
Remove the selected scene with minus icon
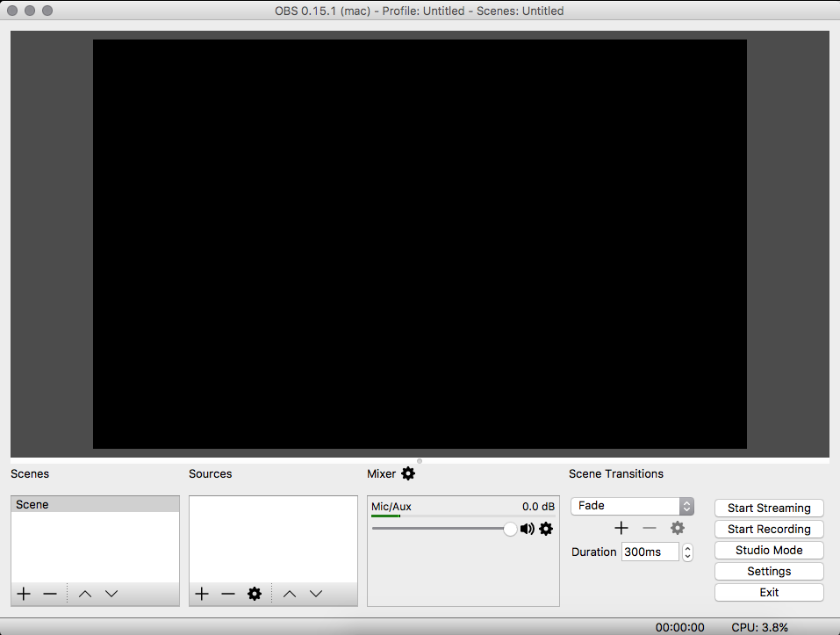pos(50,594)
